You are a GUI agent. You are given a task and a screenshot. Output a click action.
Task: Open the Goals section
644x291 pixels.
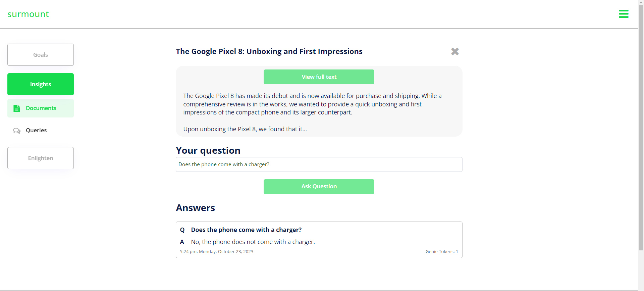41,55
